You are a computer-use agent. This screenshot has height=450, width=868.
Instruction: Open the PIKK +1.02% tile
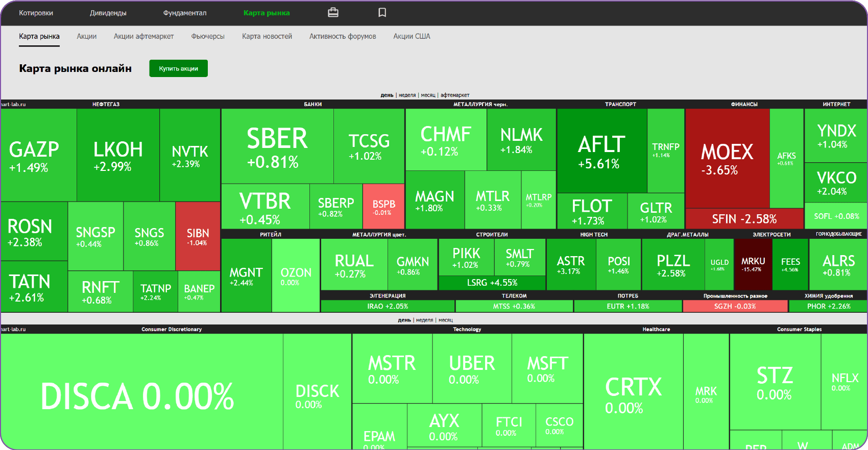tap(466, 257)
